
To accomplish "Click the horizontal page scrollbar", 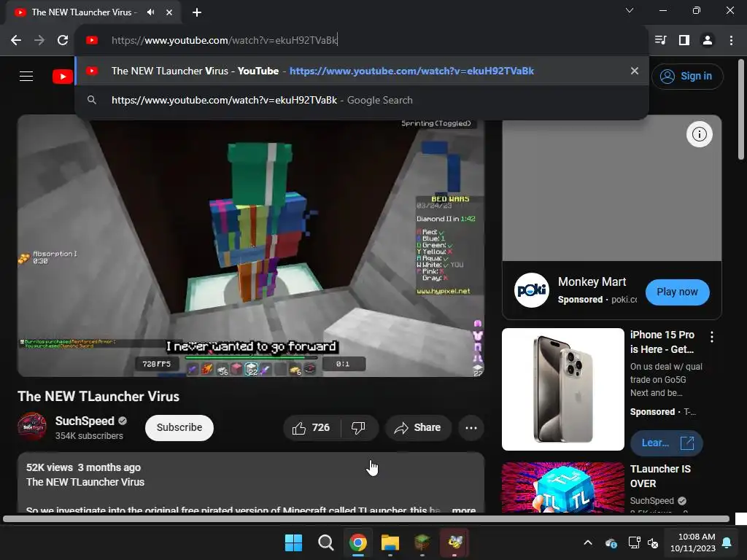I will [x=366, y=519].
